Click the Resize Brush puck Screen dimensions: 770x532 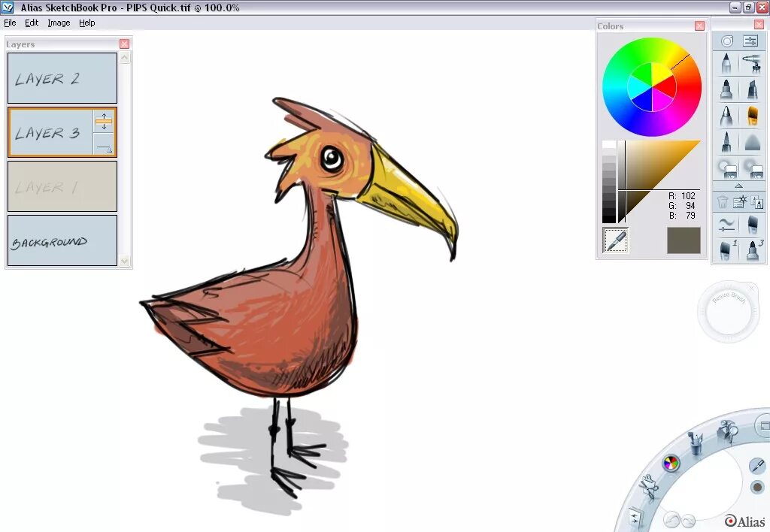pyautogui.click(x=728, y=312)
